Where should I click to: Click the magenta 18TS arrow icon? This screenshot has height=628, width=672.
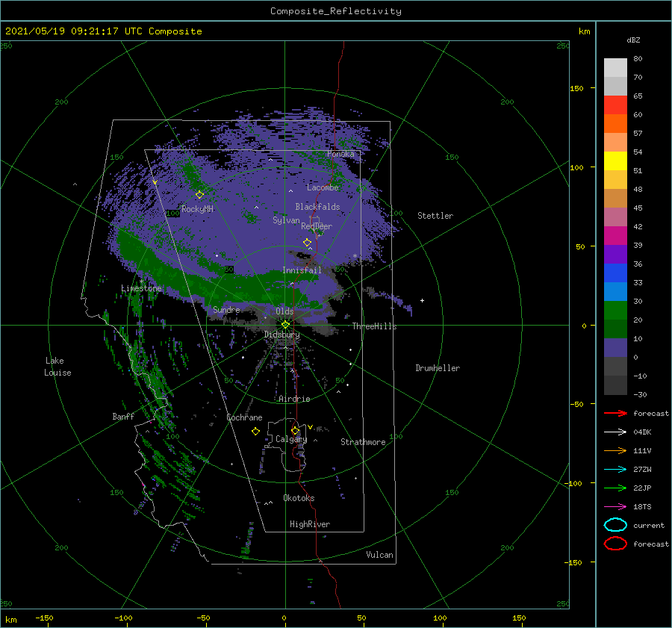click(x=615, y=507)
